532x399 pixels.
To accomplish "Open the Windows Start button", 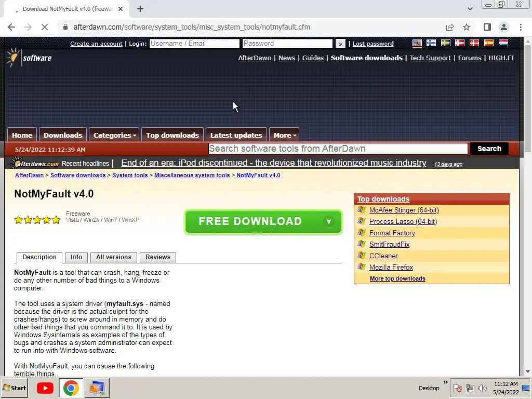I will click(15, 388).
